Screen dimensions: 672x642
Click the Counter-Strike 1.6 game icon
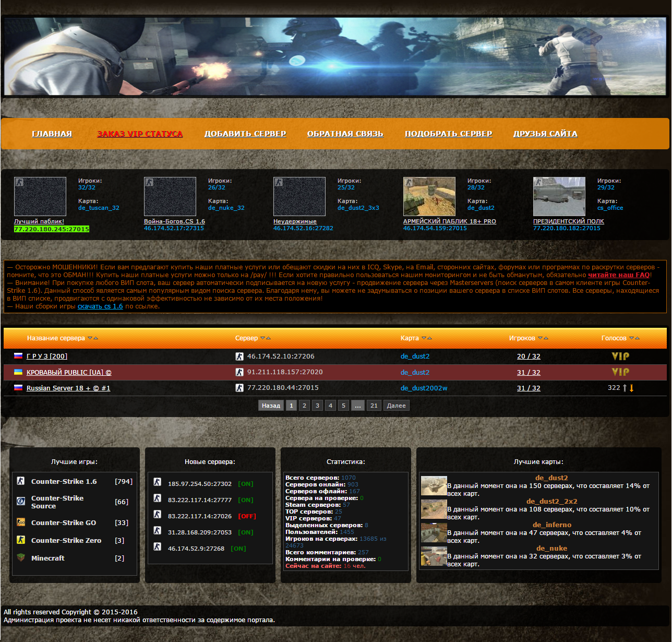point(21,481)
